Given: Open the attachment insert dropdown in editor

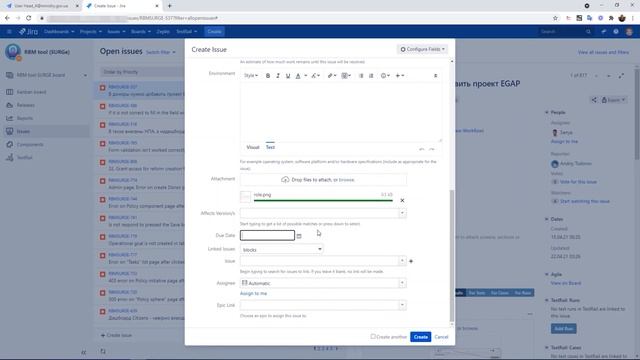Looking at the screenshot, I should coord(346,76).
